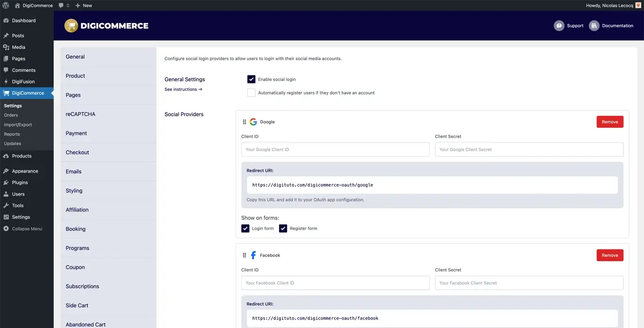
Task: Click the WordPress logo icon in admin bar
Action: coord(6,6)
